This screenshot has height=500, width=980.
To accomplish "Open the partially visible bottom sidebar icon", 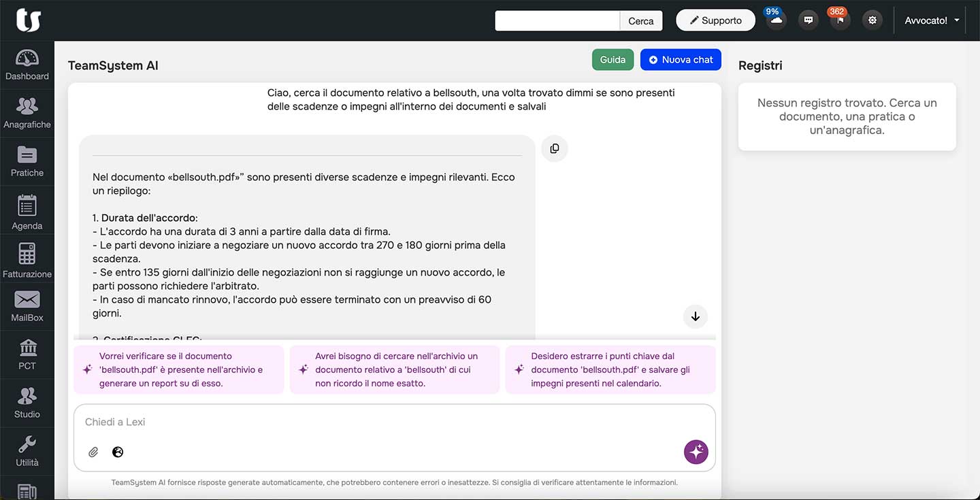I will coord(27,490).
